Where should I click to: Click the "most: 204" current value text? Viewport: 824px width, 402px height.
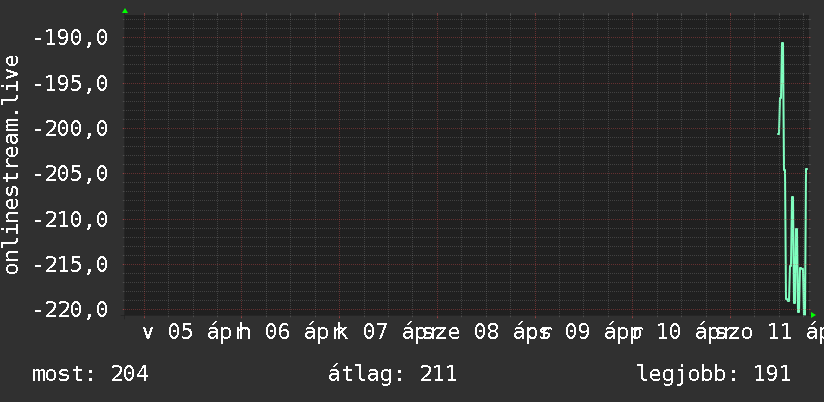pos(90,374)
